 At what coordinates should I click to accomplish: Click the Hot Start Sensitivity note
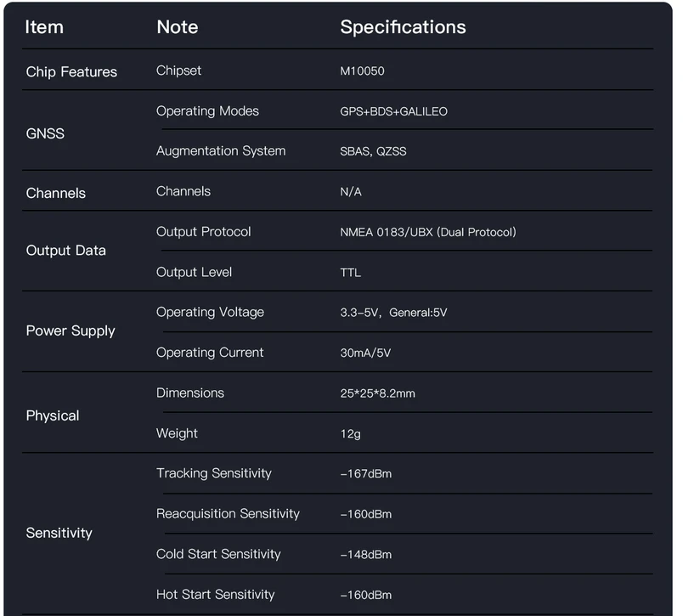coord(215,595)
